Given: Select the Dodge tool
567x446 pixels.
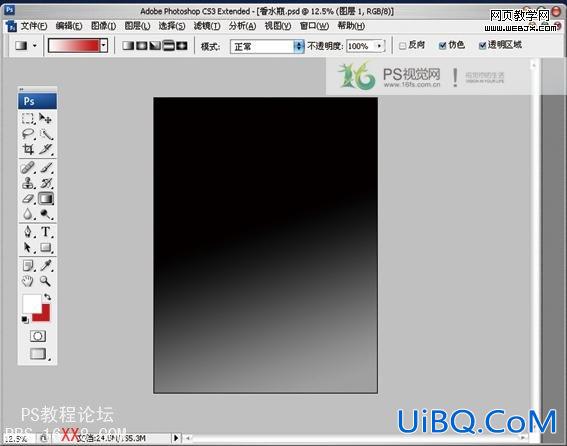Looking at the screenshot, I should pyautogui.click(x=46, y=214).
